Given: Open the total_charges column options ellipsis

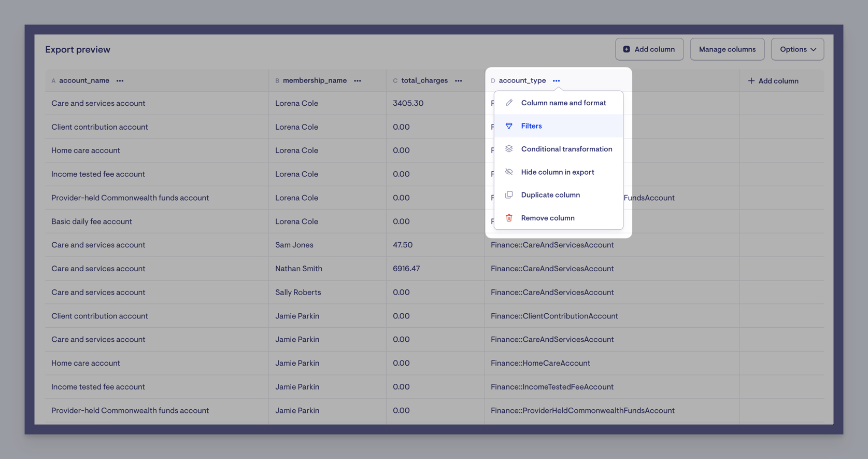Looking at the screenshot, I should [459, 81].
